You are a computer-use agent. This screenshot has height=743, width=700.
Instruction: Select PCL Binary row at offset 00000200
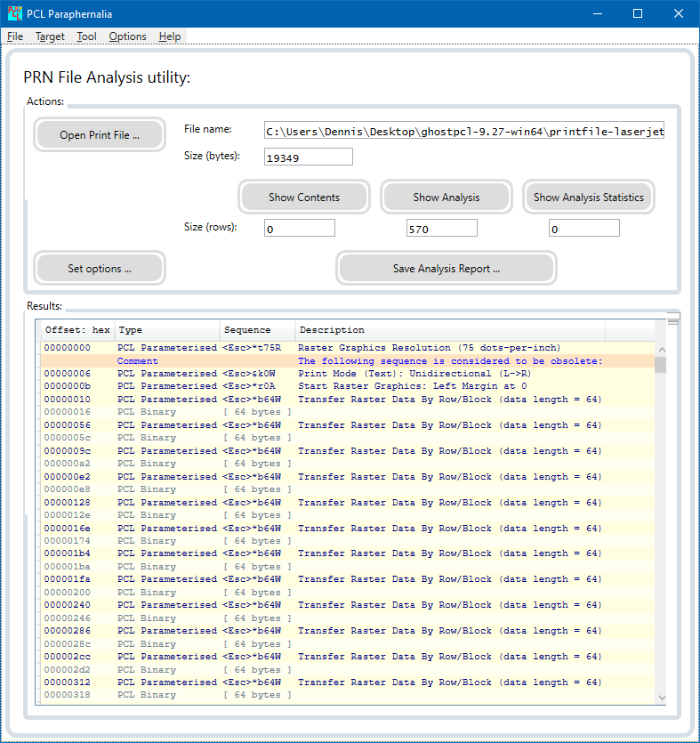pos(348,593)
